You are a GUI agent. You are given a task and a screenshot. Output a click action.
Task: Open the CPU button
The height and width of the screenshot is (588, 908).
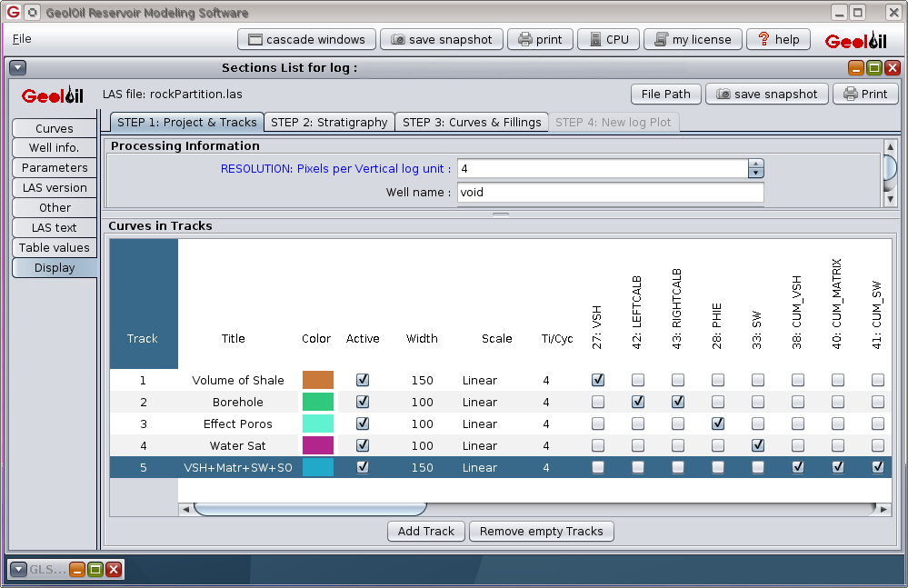click(x=609, y=39)
